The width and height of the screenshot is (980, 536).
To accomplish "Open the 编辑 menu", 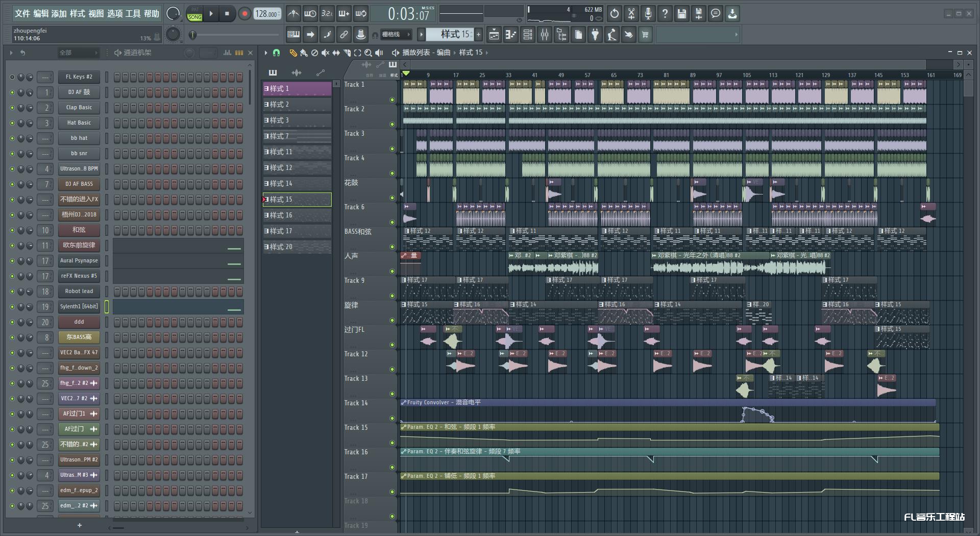I will tap(41, 14).
